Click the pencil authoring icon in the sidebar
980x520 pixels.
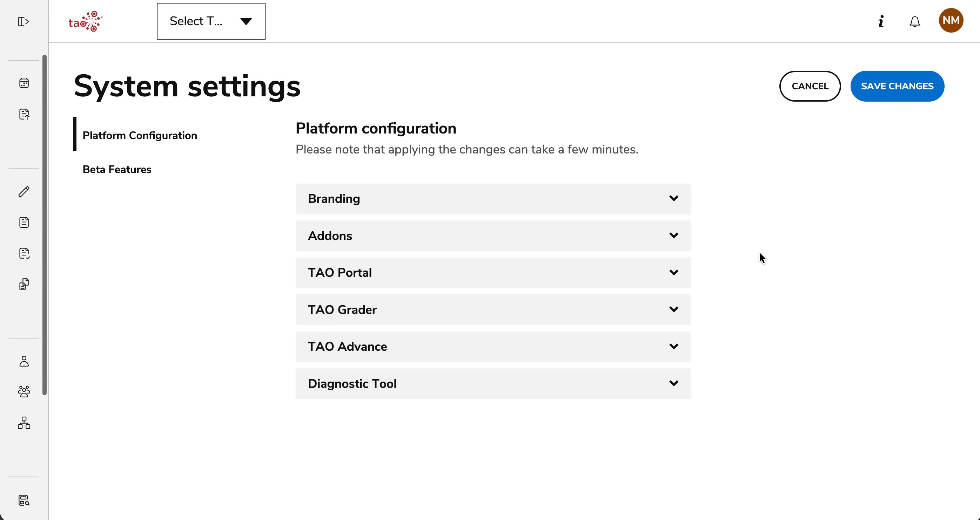[24, 192]
